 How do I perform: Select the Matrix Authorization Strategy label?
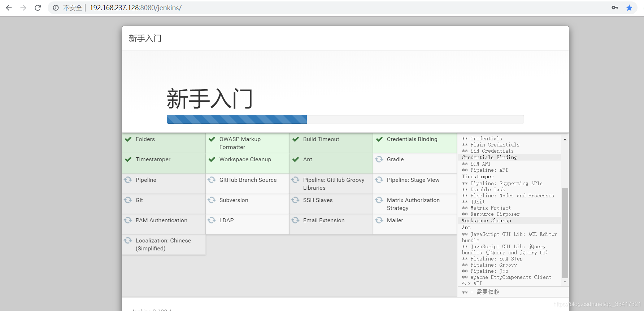pos(413,204)
